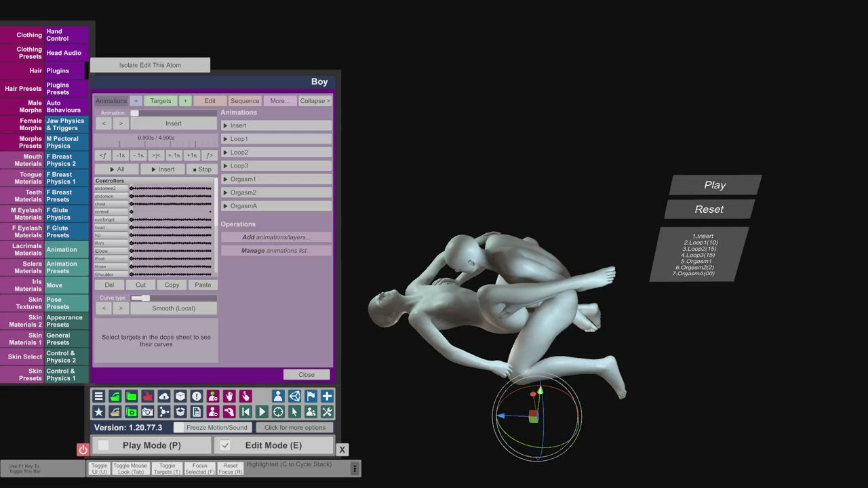Open the hamburger main menu icon
The image size is (868, 488).
click(x=98, y=396)
